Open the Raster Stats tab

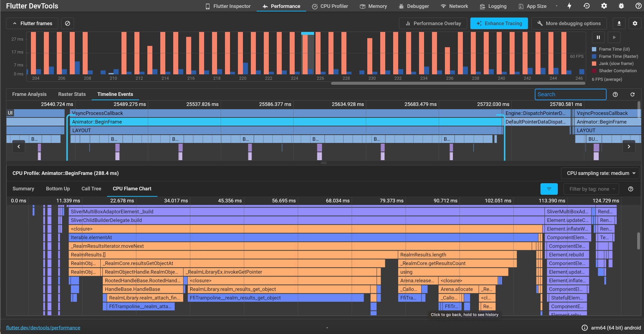point(72,94)
